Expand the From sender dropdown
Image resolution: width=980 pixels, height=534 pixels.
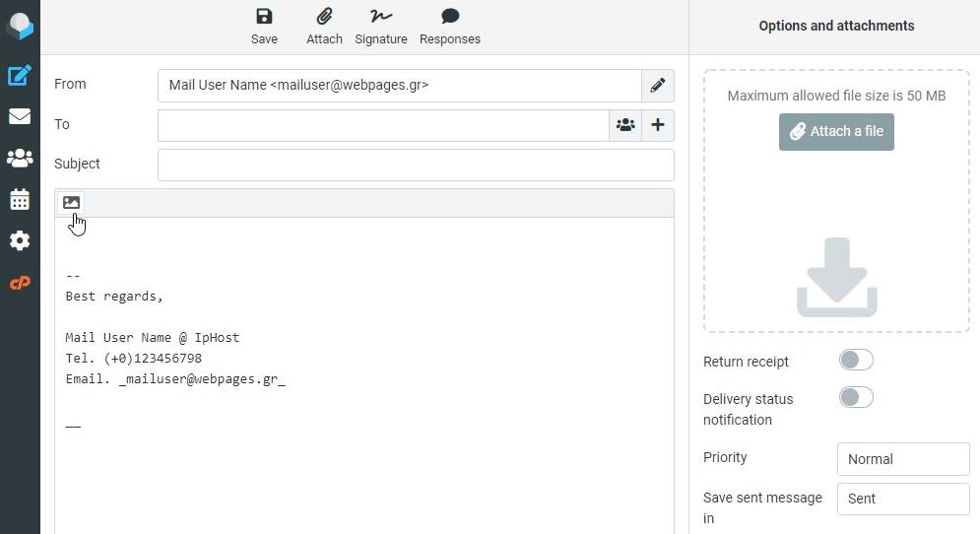click(399, 86)
